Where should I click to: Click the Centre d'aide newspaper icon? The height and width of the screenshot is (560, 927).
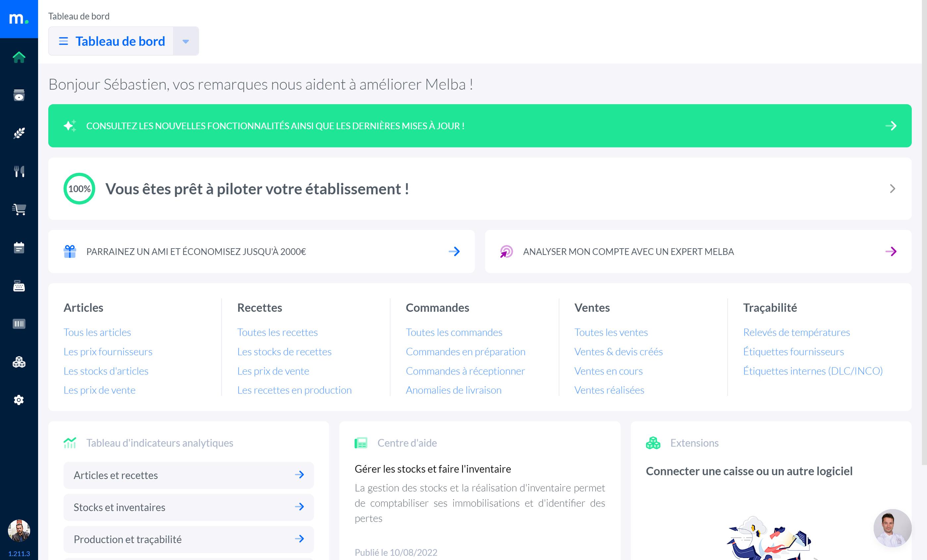click(361, 443)
